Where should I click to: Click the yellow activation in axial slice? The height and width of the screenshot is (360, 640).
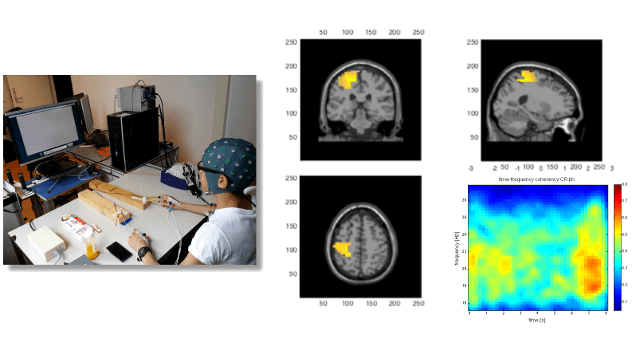[x=342, y=249]
